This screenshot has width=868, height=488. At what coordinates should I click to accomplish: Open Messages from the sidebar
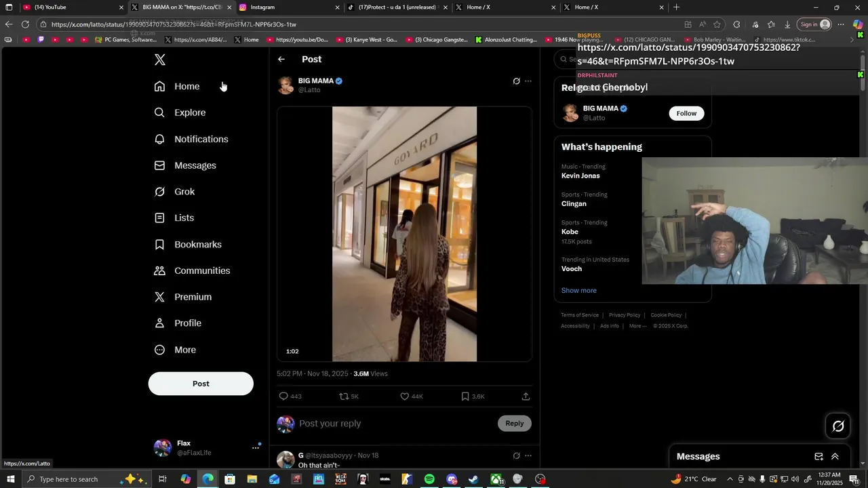[185, 165]
